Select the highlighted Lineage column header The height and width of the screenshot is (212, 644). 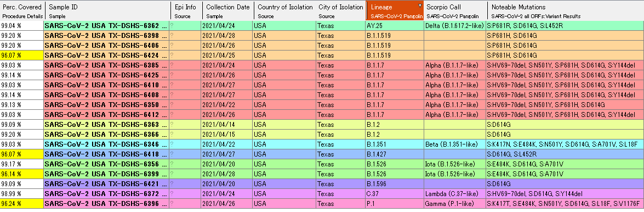(x=395, y=10)
